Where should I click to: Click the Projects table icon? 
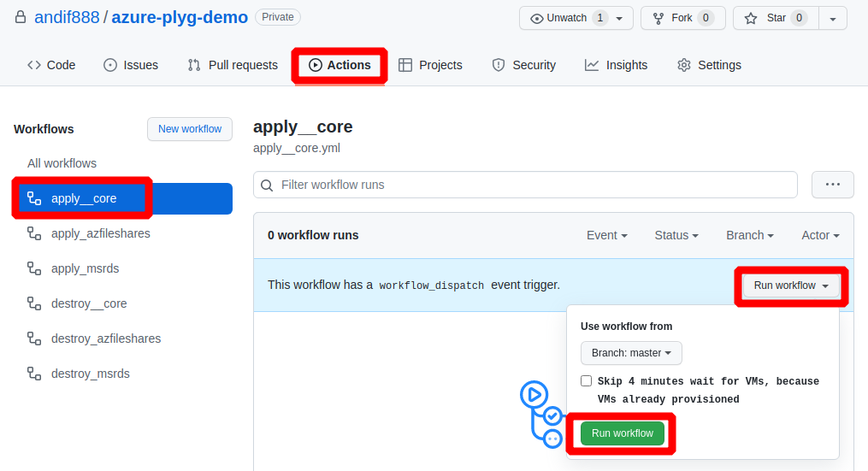click(405, 65)
